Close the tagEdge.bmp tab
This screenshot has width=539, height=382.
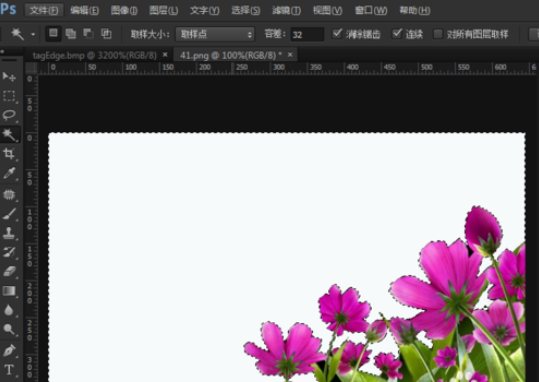tap(165, 55)
